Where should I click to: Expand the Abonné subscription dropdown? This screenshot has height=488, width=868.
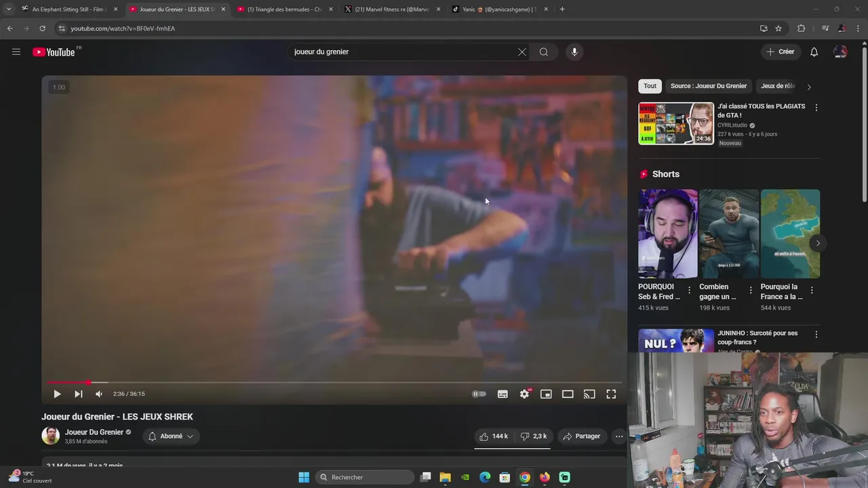tap(171, 436)
